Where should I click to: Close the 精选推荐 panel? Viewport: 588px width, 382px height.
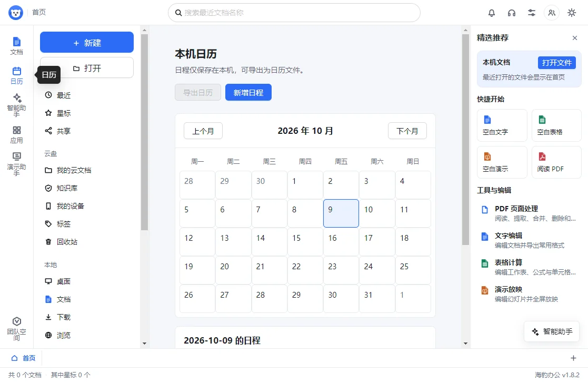[574, 38]
